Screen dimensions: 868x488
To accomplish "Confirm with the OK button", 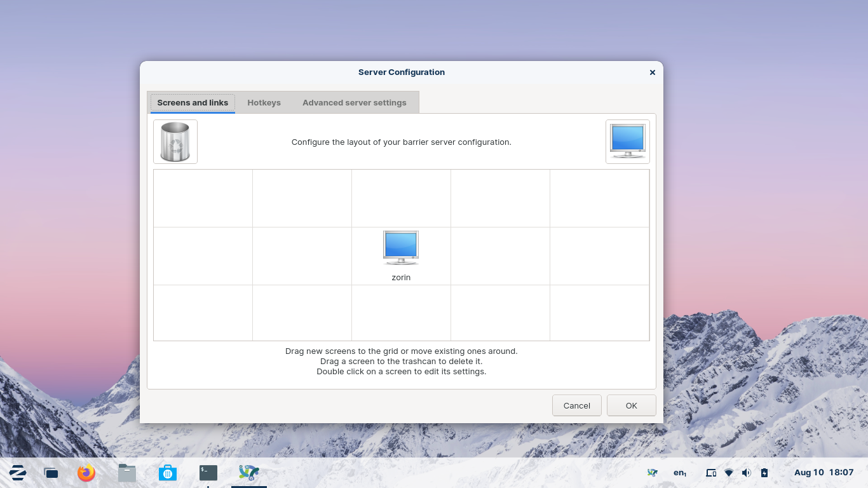I will coord(631,405).
